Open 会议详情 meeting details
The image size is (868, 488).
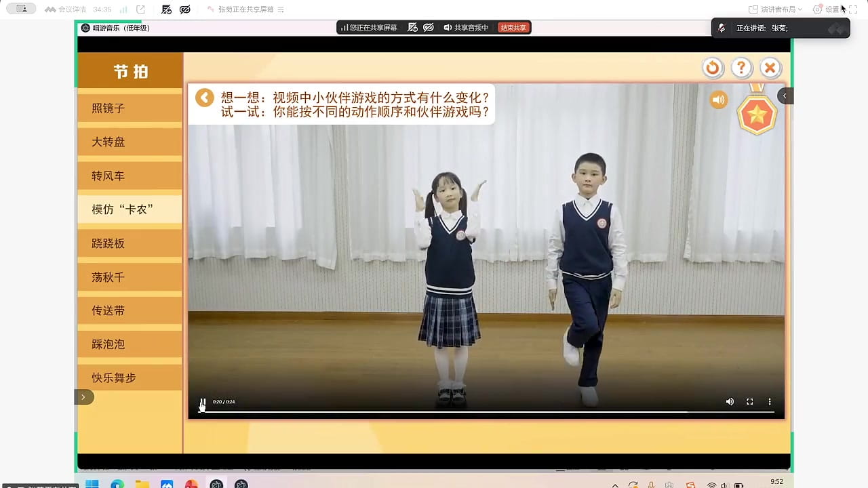tap(66, 9)
